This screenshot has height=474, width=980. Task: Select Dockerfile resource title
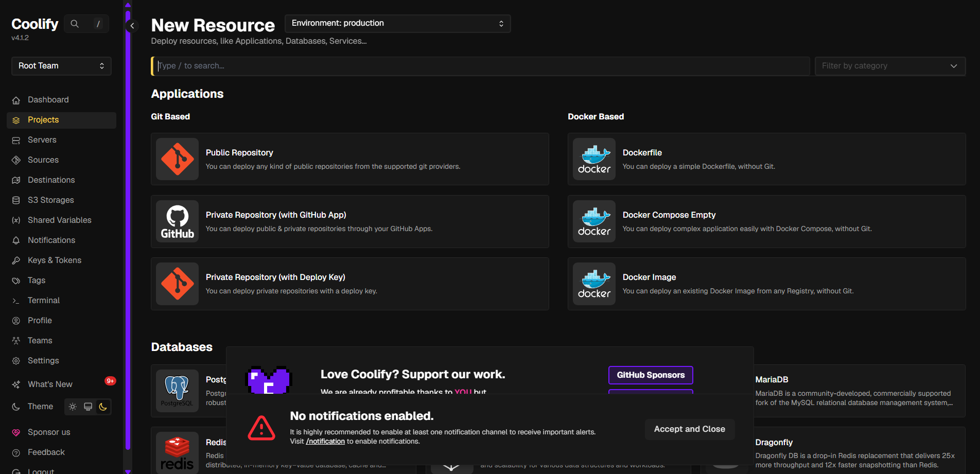[642, 153]
